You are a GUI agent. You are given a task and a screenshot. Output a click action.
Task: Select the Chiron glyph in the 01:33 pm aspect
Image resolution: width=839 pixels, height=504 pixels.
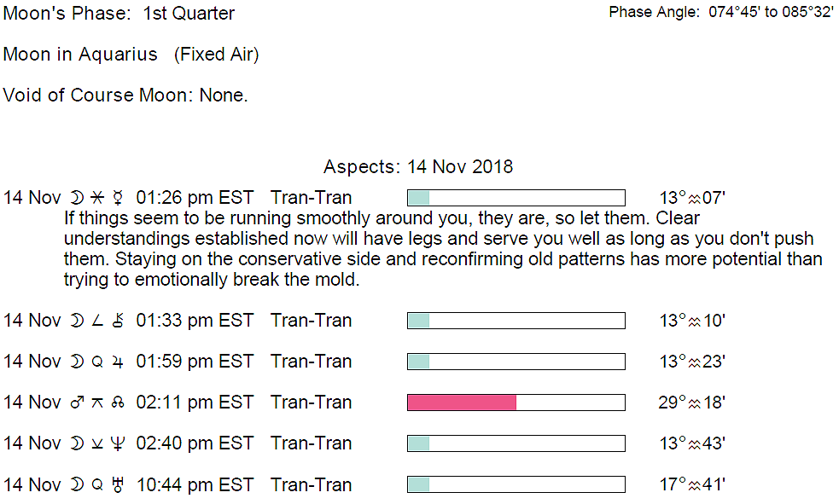(119, 322)
